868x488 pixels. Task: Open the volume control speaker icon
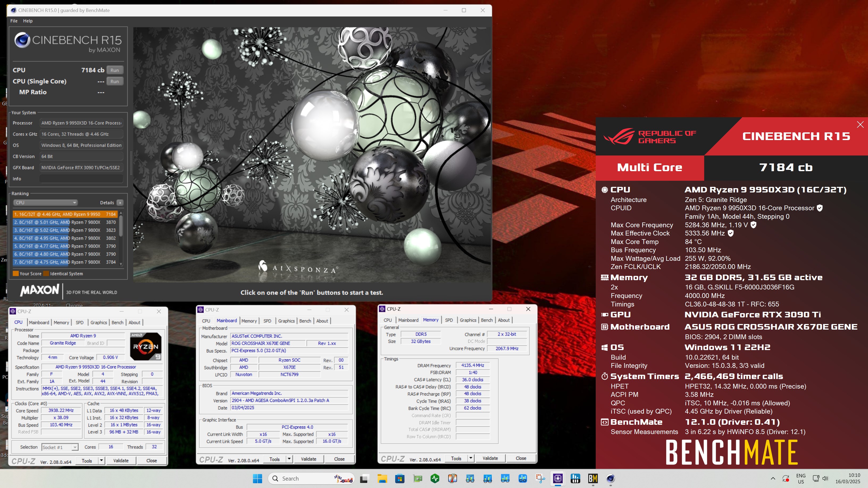825,478
